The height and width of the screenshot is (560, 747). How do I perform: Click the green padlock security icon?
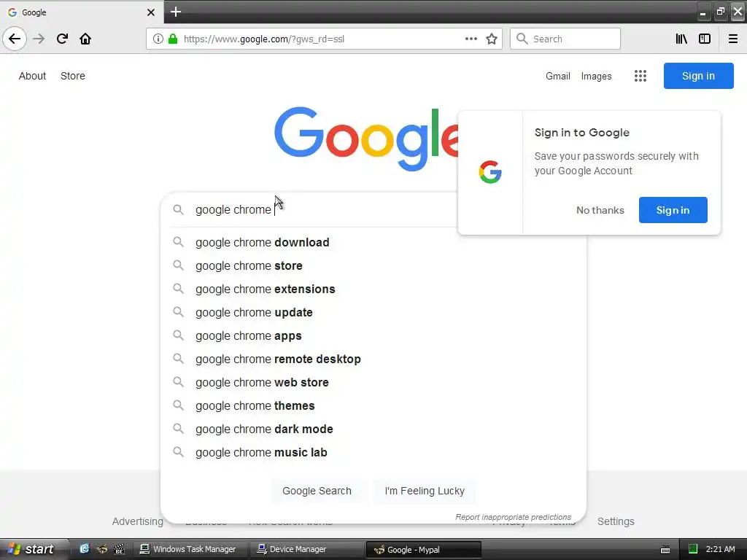click(173, 39)
